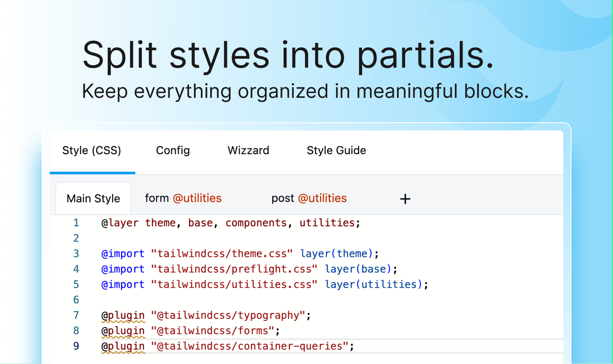View the Style Guide tab

[x=336, y=150]
